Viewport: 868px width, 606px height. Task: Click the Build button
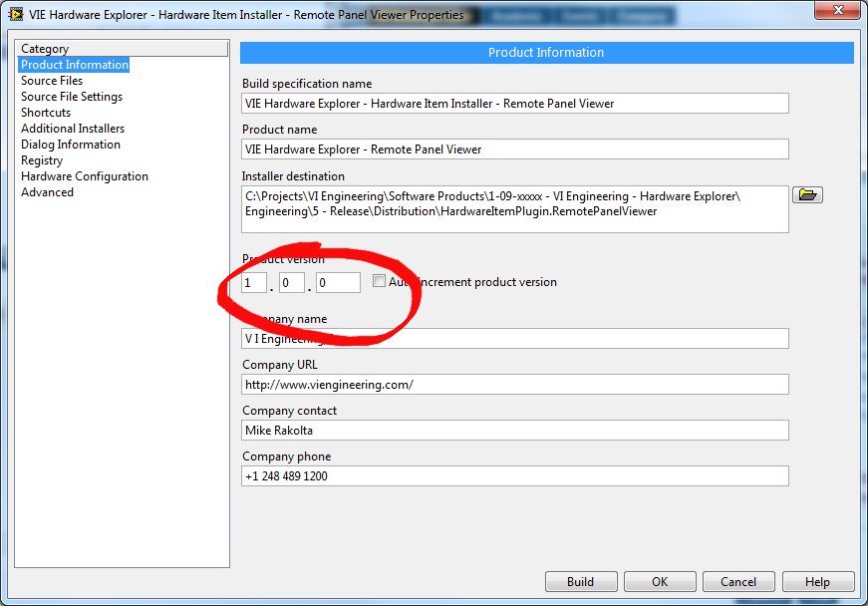coord(580,582)
